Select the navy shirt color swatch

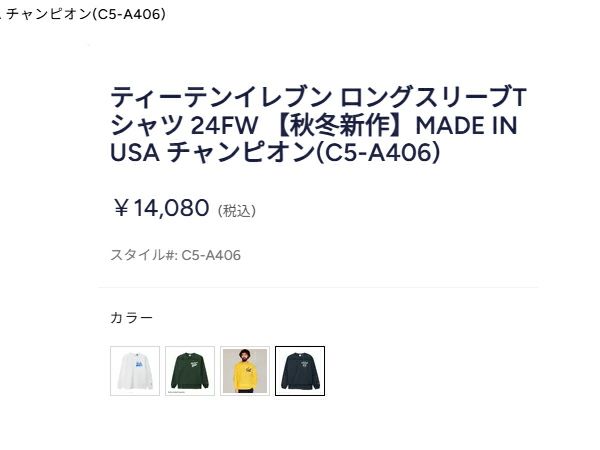click(x=300, y=371)
